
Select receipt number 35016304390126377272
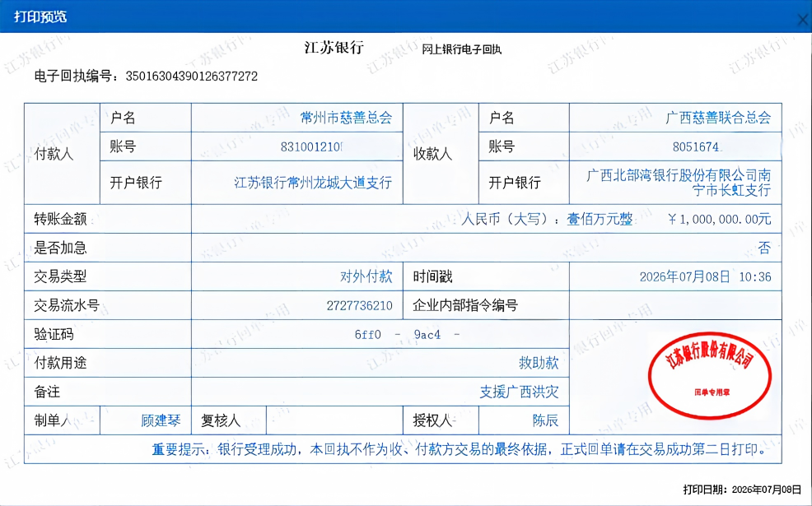(x=192, y=77)
